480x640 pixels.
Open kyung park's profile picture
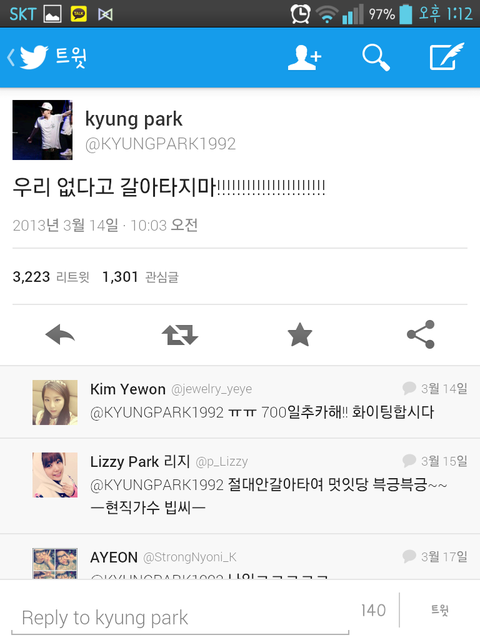[x=42, y=130]
